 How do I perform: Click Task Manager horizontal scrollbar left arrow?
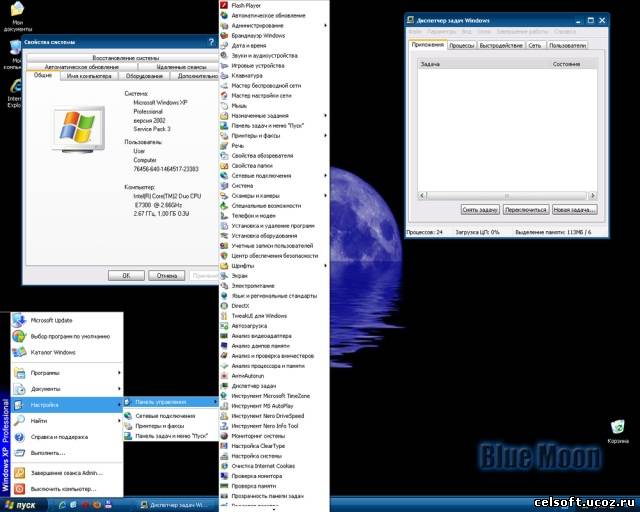tap(423, 196)
